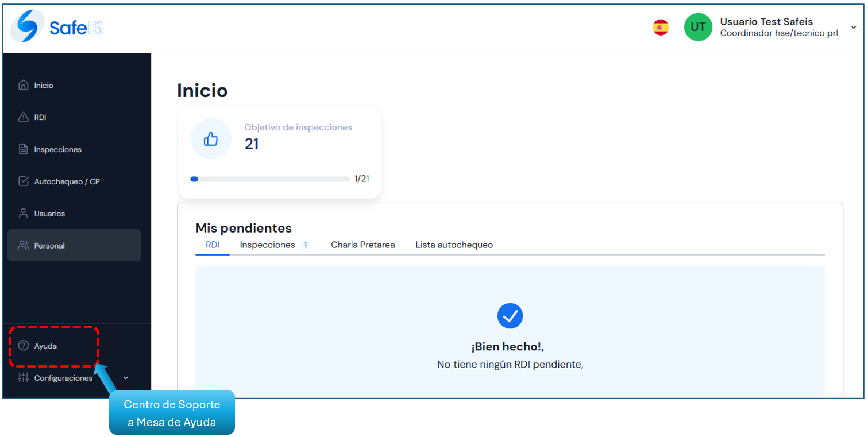Open RDI via the warning triangle icon
The width and height of the screenshot is (868, 437).
[24, 117]
